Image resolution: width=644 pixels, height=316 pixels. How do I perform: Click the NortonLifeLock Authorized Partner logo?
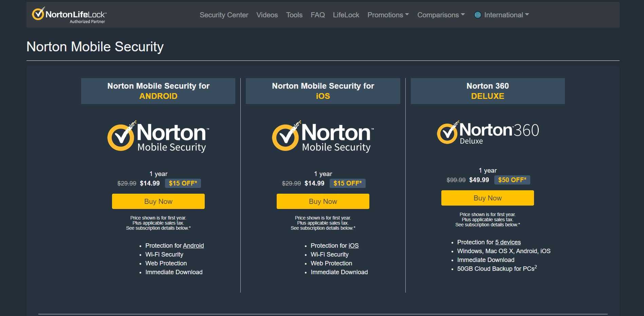tap(69, 15)
